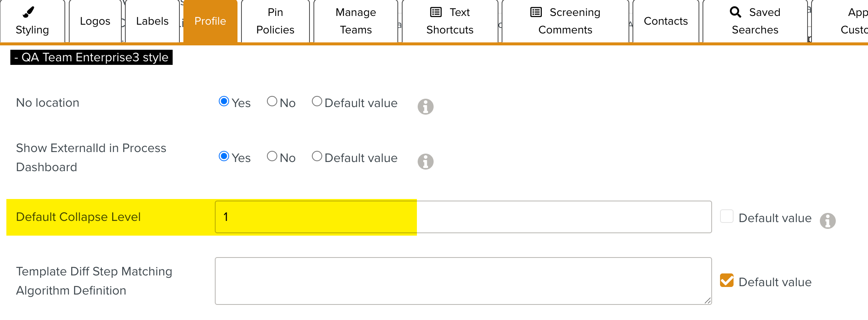This screenshot has height=320, width=868.
Task: Enable Default value checkbox for Collapse Level
Action: tap(727, 217)
